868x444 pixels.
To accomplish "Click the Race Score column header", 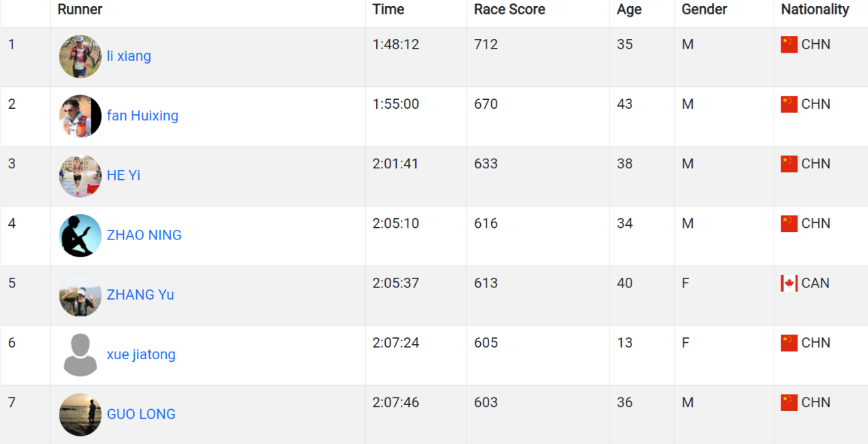I will click(x=510, y=10).
